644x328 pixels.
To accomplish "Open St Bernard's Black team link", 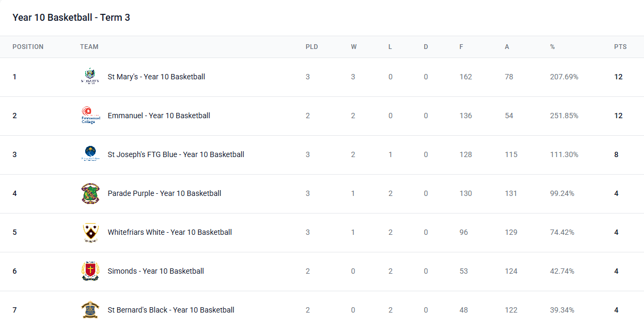I will [x=170, y=310].
